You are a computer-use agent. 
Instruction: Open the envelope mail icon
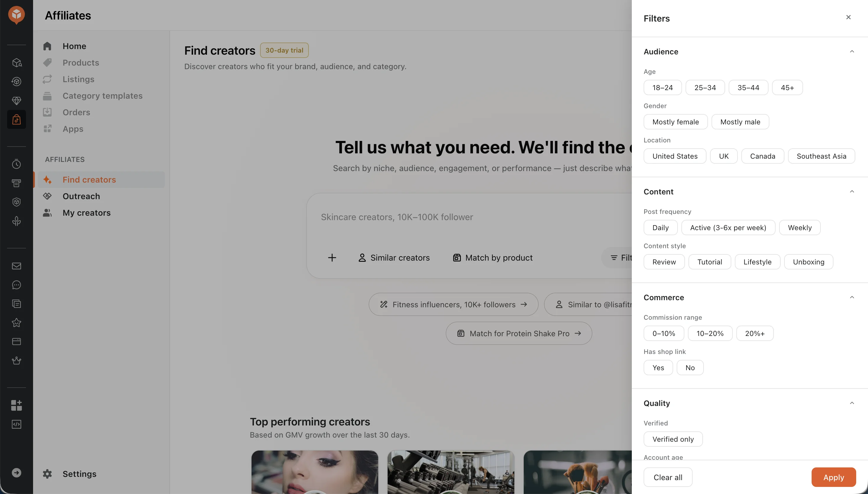point(16,266)
